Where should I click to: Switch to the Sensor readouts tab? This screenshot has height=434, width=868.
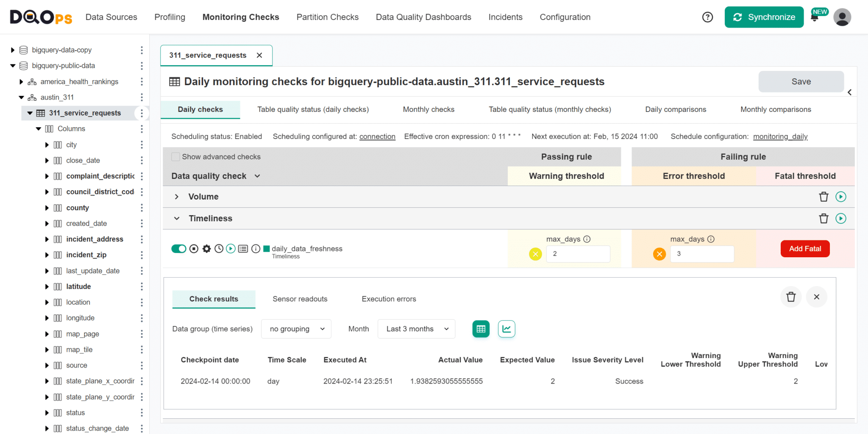[x=300, y=299]
